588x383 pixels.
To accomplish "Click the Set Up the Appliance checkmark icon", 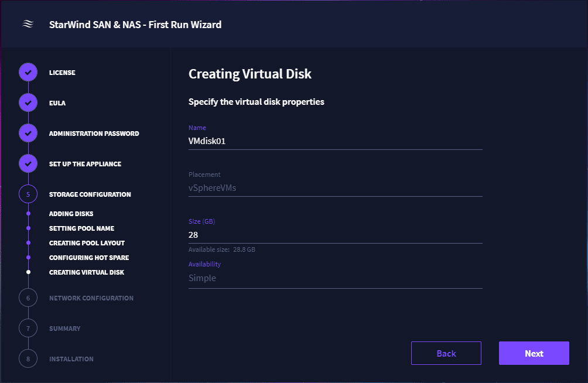I will click(x=28, y=163).
